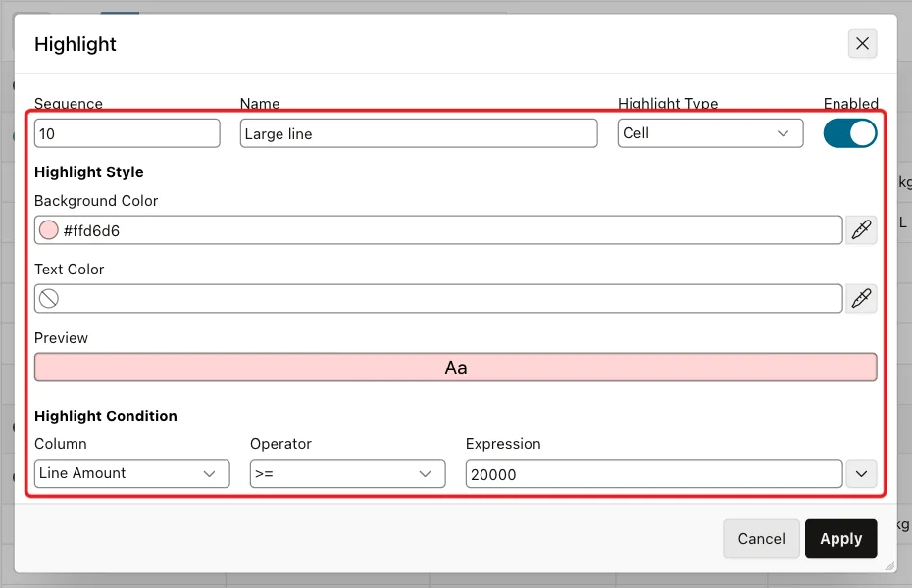
Task: Click the 'Operator' label
Action: click(280, 443)
